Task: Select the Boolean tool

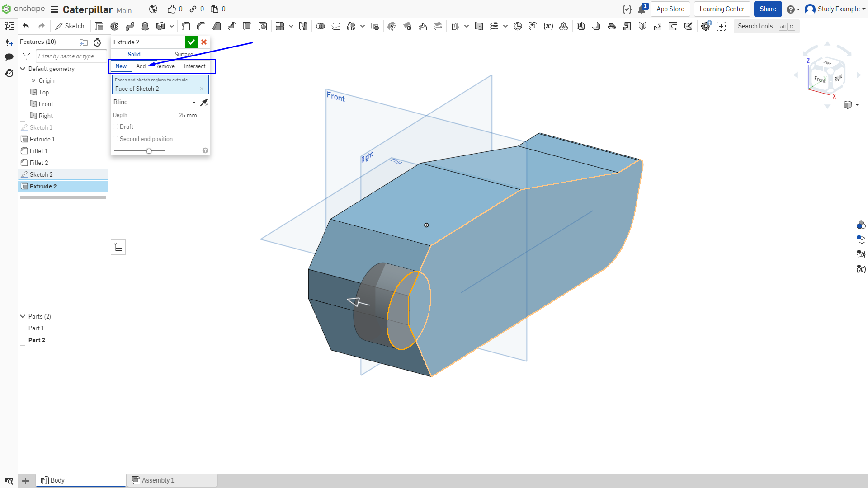Action: coord(321,26)
